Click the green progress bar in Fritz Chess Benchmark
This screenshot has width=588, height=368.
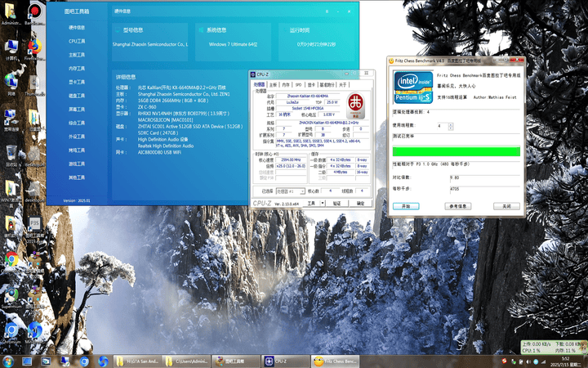pyautogui.click(x=457, y=151)
